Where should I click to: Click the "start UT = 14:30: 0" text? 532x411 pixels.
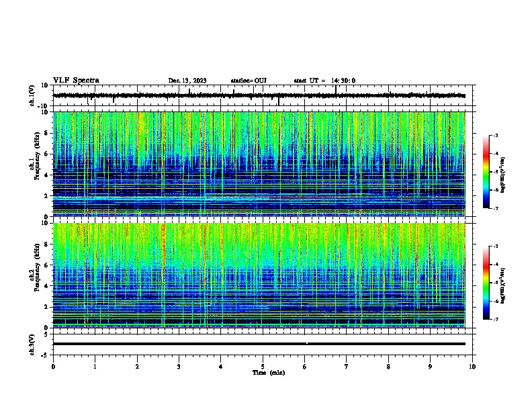[x=324, y=81]
